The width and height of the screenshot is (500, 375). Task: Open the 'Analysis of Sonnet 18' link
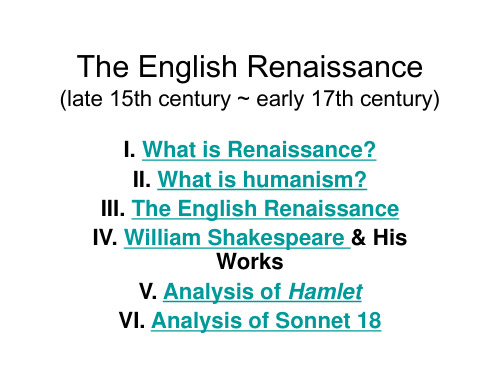pos(266,321)
